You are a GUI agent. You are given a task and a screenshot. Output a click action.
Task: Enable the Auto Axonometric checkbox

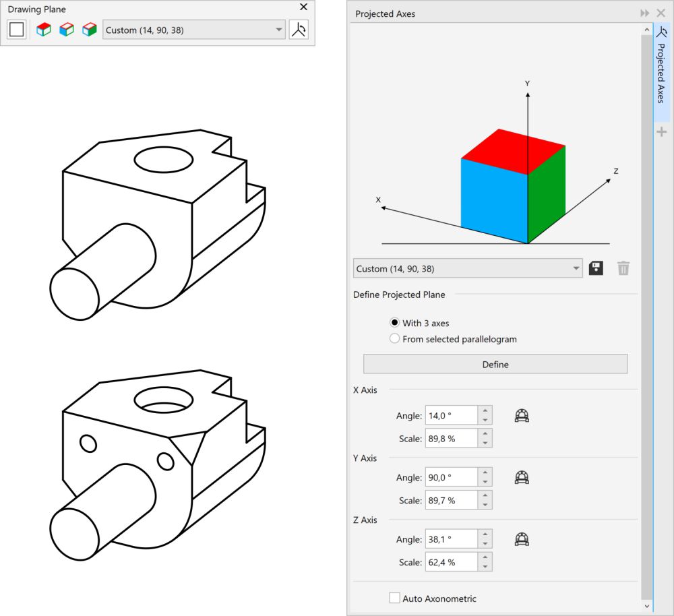pyautogui.click(x=394, y=598)
